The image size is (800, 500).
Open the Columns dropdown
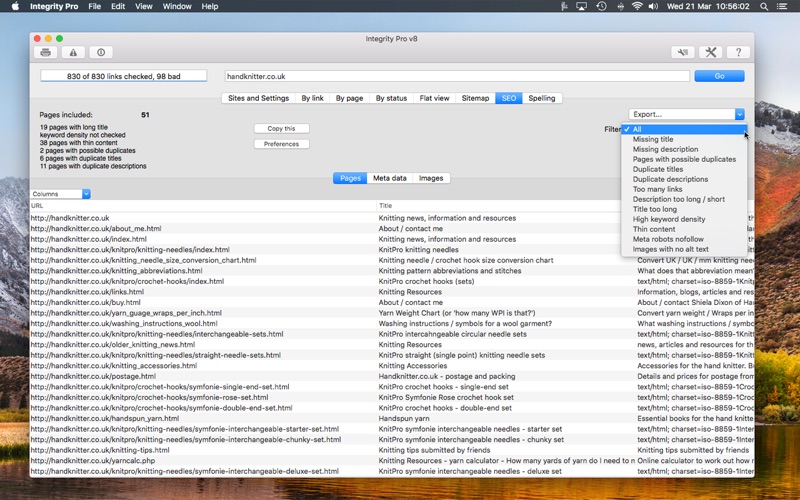pyautogui.click(x=60, y=194)
